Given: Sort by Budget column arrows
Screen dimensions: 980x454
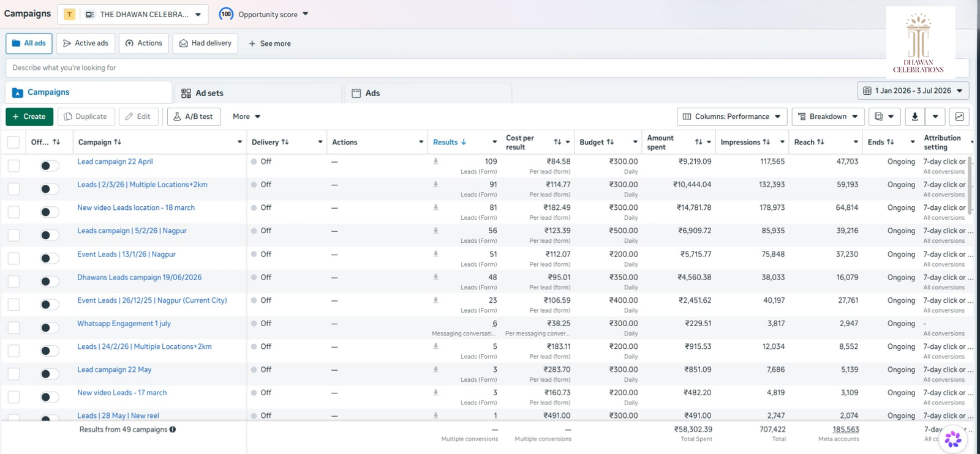Looking at the screenshot, I should [x=610, y=142].
